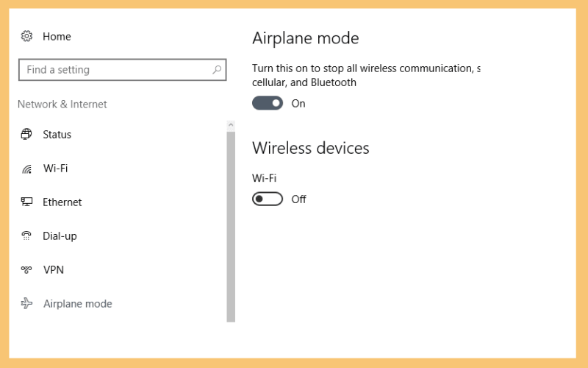Click the Ethernet monitor icon
The width and height of the screenshot is (588, 368).
(26, 202)
